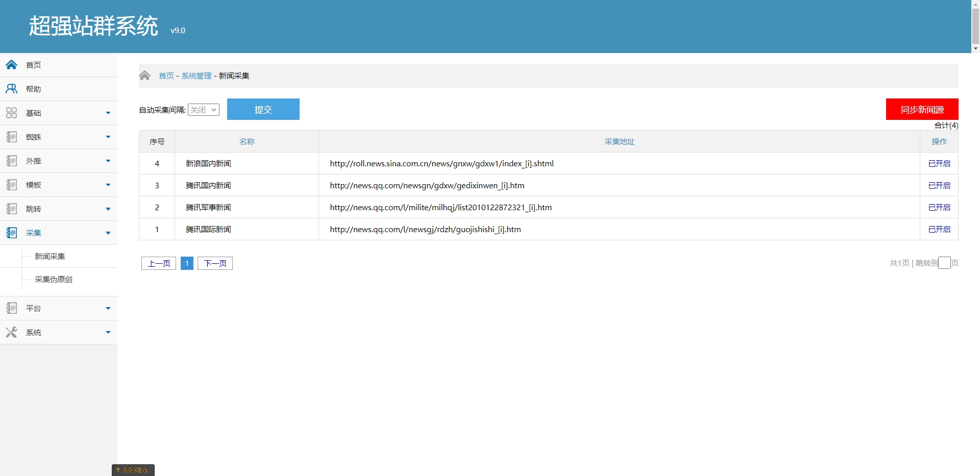This screenshot has height=476, width=980.
Task: Expand the 外推 menu arrow
Action: (108, 161)
